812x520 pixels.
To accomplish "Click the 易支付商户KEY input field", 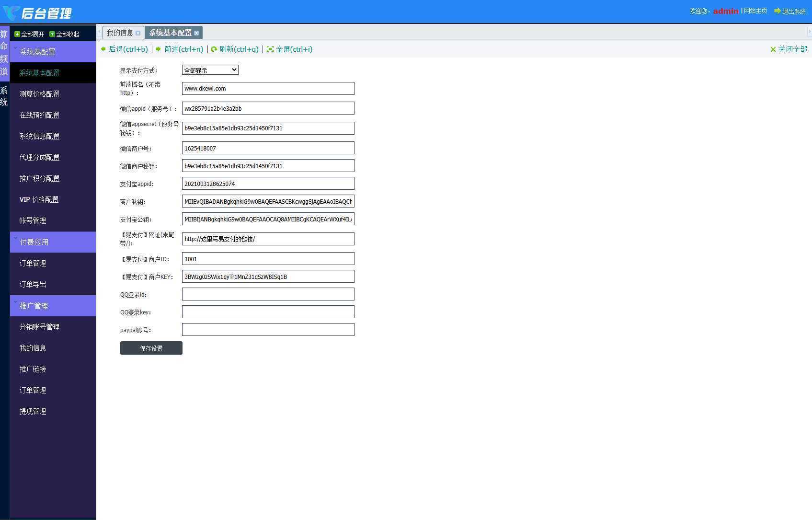I will coord(268,277).
